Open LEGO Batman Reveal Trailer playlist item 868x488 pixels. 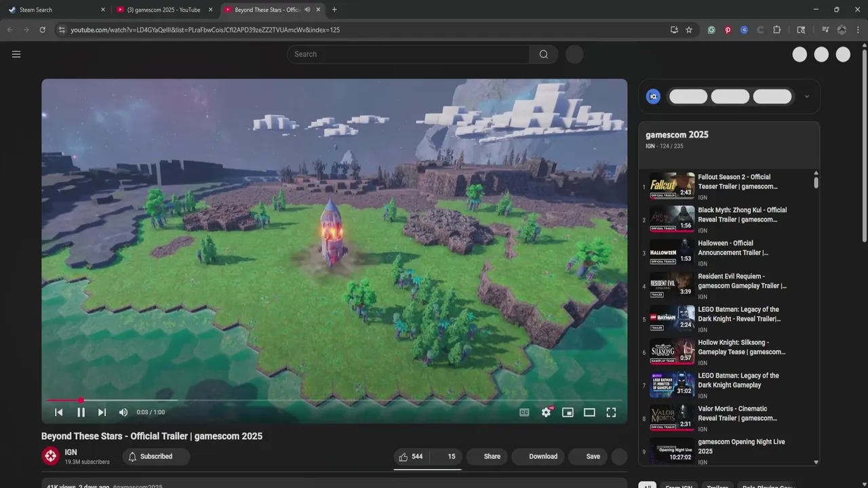[729, 319]
